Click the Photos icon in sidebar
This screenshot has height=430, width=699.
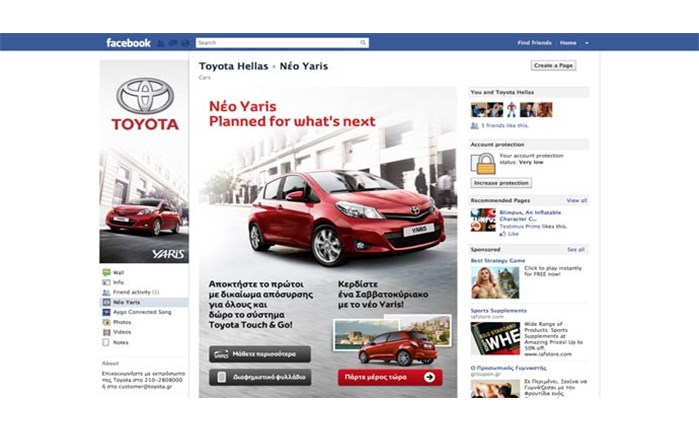point(106,322)
